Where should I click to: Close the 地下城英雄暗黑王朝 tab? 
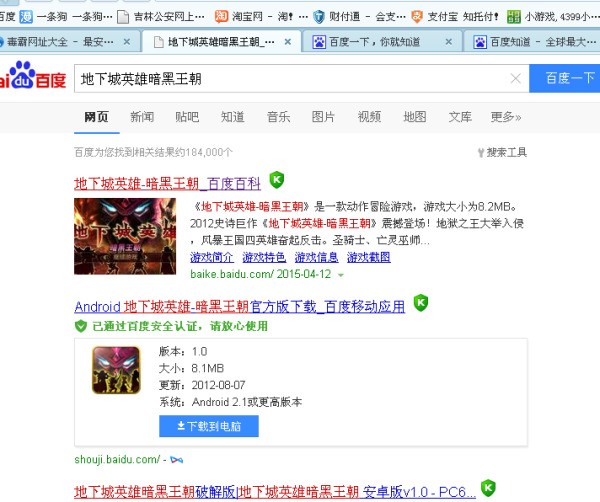[288, 41]
